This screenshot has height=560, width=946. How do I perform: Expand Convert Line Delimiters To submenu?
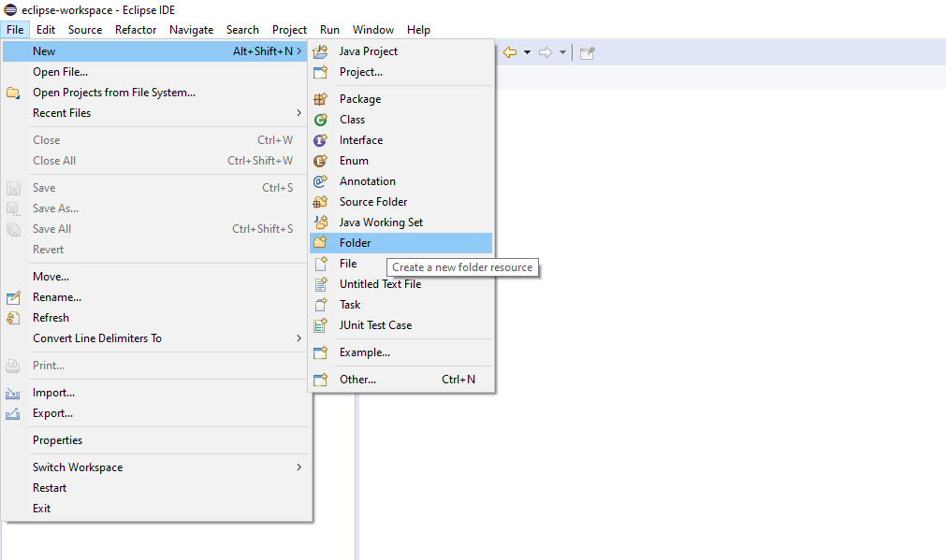[298, 338]
